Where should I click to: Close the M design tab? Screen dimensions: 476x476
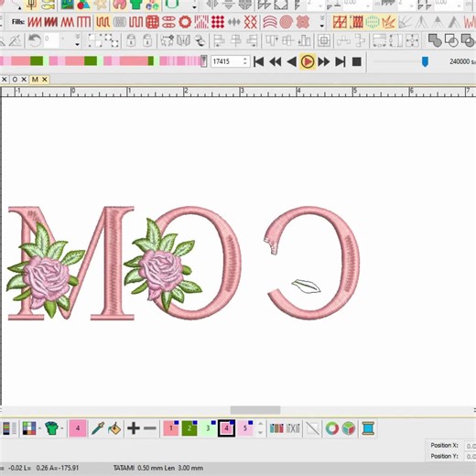coord(45,80)
